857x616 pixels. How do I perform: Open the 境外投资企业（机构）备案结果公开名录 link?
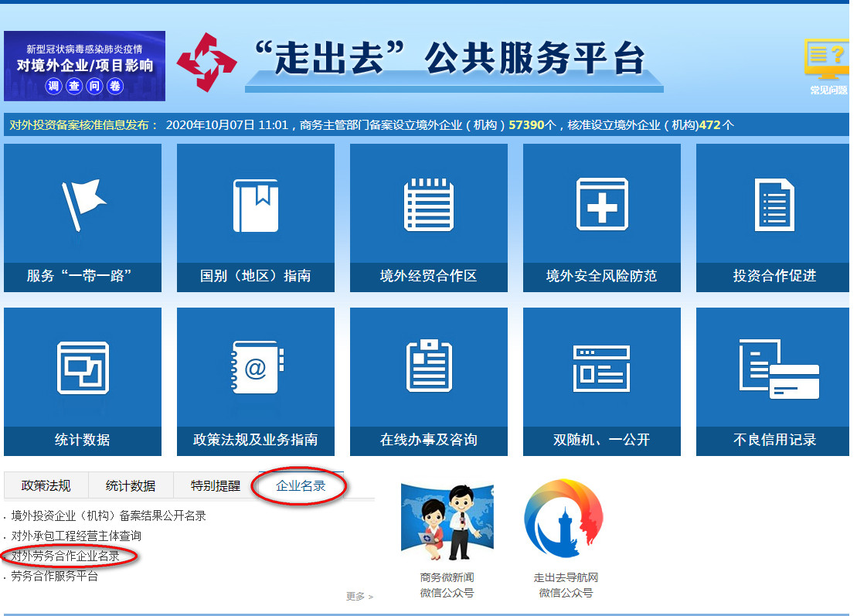[108, 516]
